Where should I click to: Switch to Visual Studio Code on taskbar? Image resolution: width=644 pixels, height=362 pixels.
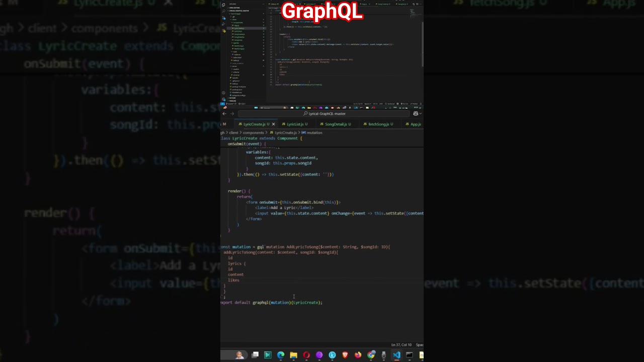point(396,355)
